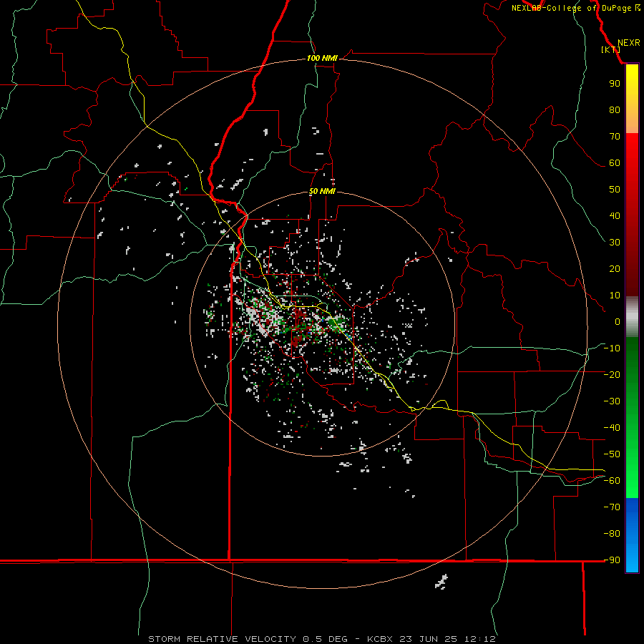Screen dimensions: 644x644
Task: Click the 100 NMI range ring label
Action: pyautogui.click(x=322, y=59)
